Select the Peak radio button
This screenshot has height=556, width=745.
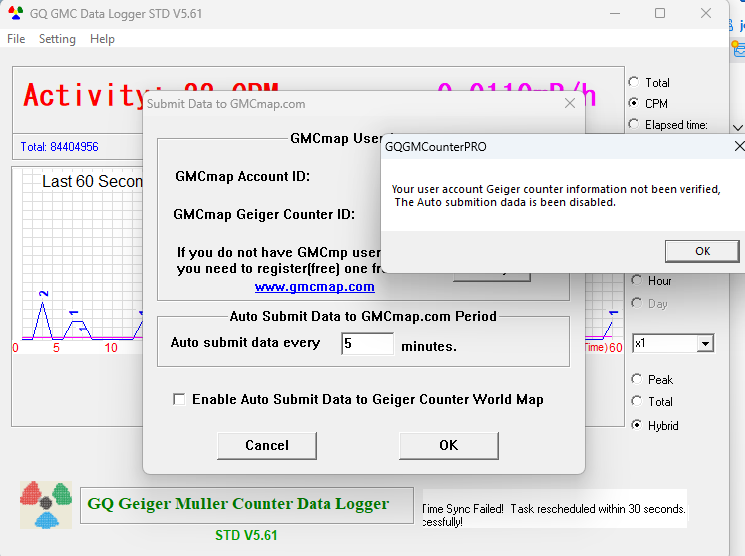637,379
